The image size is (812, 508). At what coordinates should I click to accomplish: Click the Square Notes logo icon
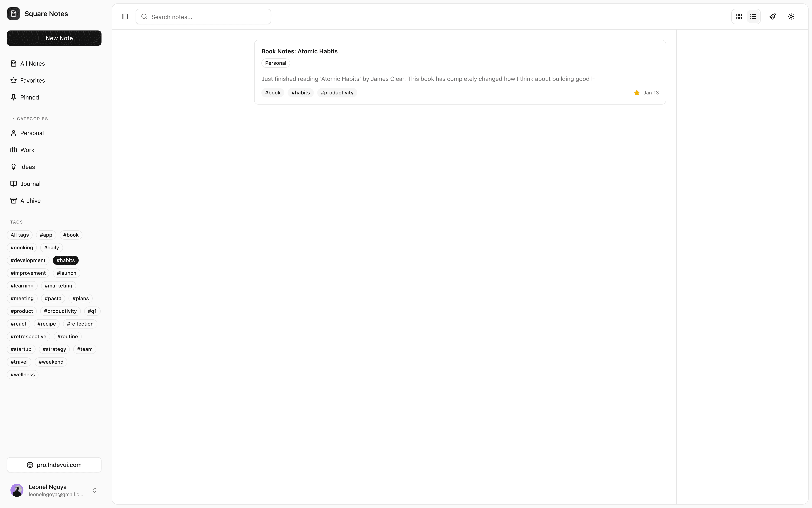(13, 14)
